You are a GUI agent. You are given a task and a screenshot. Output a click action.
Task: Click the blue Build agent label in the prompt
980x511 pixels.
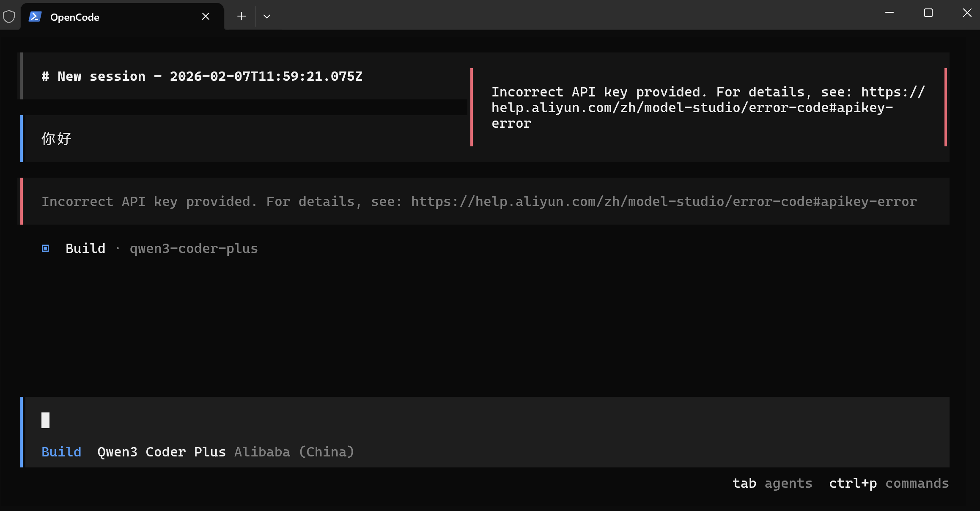point(61,452)
